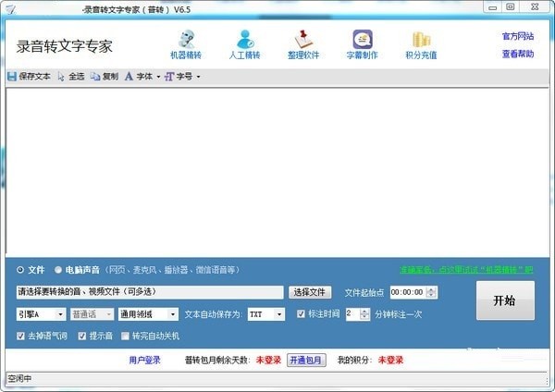Click the 文本自动保存为 label
The height and width of the screenshot is (392, 555).
pos(214,314)
